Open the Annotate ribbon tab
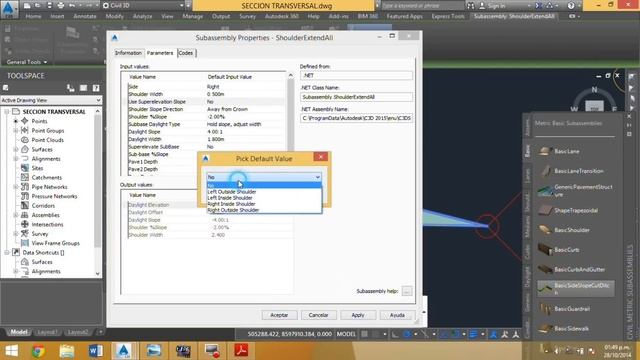The height and width of the screenshot is (360, 640). coord(85,16)
